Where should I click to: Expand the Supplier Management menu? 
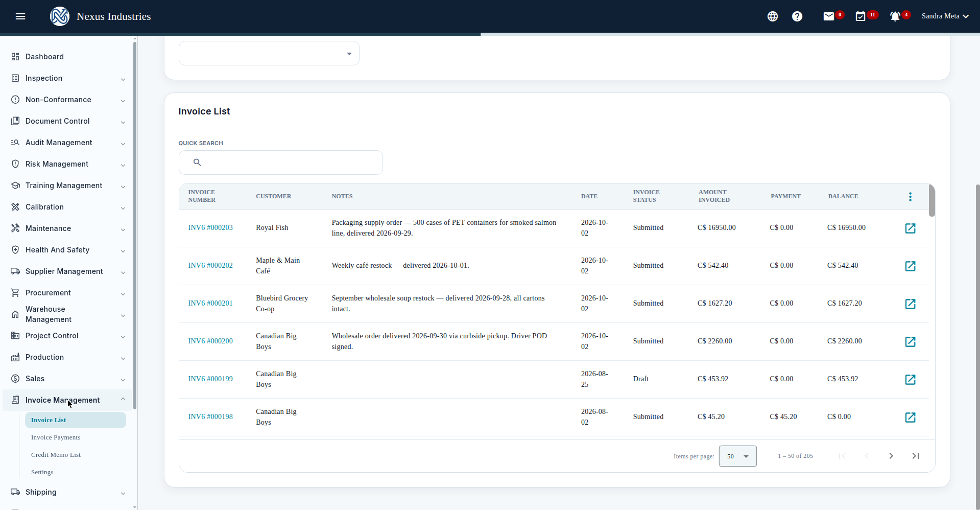tap(67, 271)
